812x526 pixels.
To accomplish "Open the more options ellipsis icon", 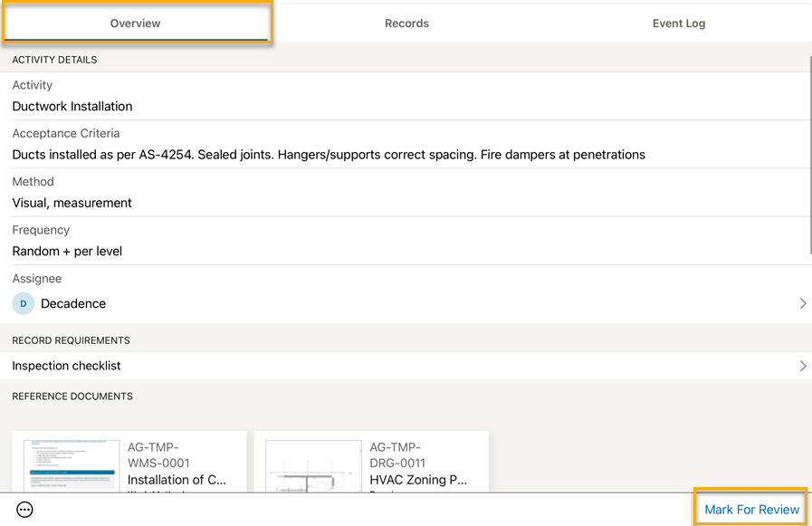I will 25,510.
